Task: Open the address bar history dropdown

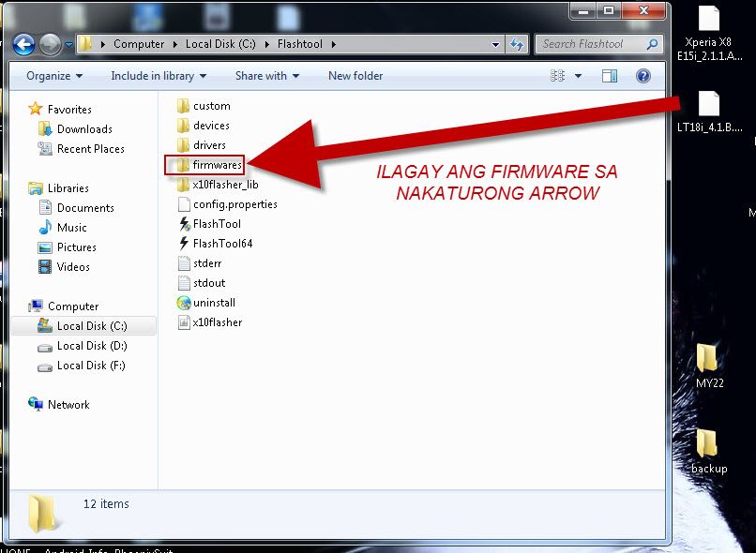Action: point(495,45)
